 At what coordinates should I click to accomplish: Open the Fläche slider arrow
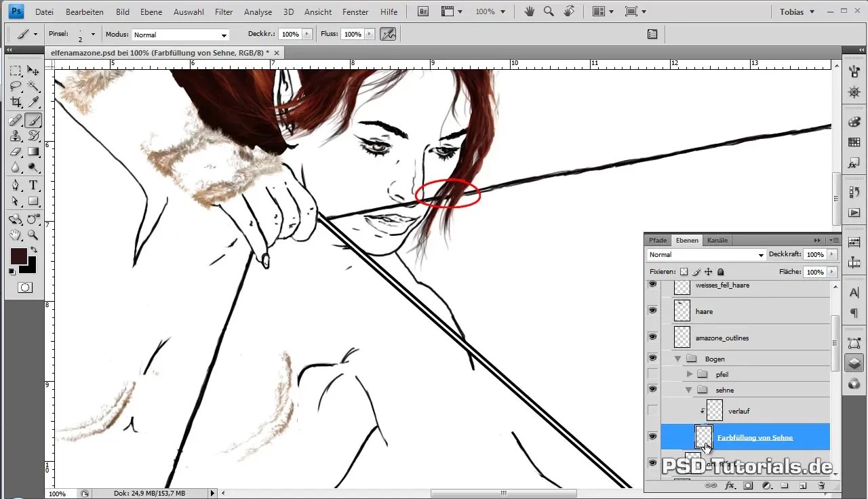(x=832, y=272)
